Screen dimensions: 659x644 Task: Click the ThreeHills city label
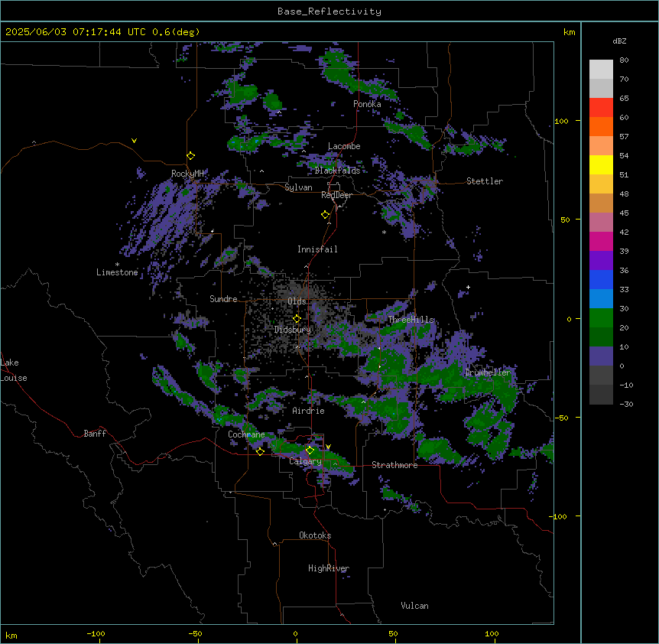pyautogui.click(x=411, y=320)
